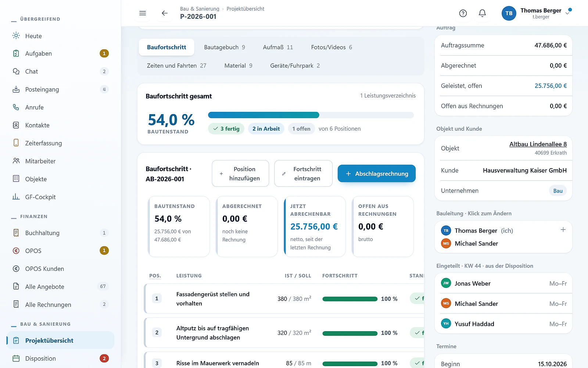Open Alle Angebote in sidebar

(61, 287)
